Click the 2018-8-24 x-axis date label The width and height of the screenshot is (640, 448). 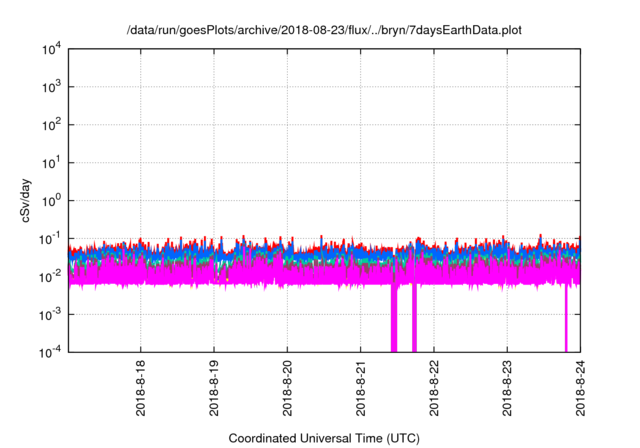[x=580, y=388]
